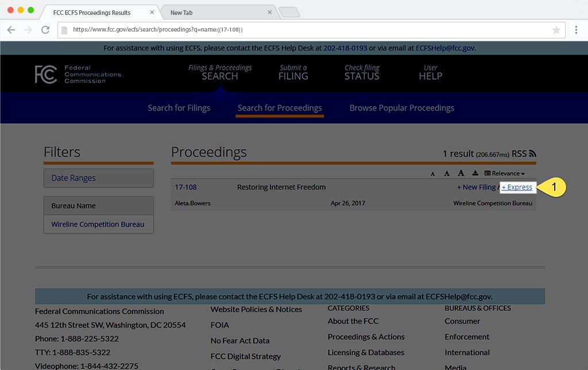Filter by Wireline Competition Bureau
Image resolution: width=588 pixels, height=370 pixels.
(x=98, y=224)
